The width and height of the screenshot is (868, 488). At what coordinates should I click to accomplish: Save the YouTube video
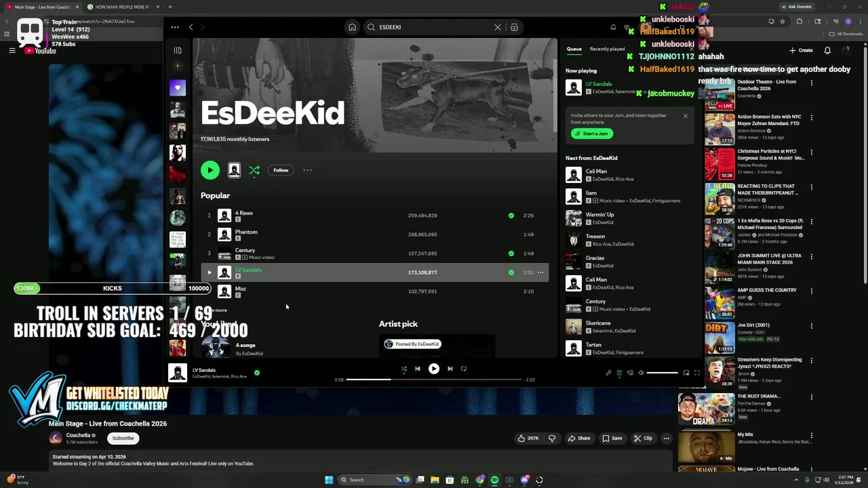tap(612, 439)
